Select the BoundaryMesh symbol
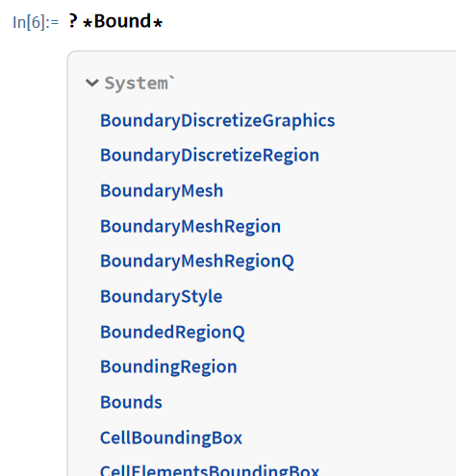The image size is (456, 476). (162, 191)
